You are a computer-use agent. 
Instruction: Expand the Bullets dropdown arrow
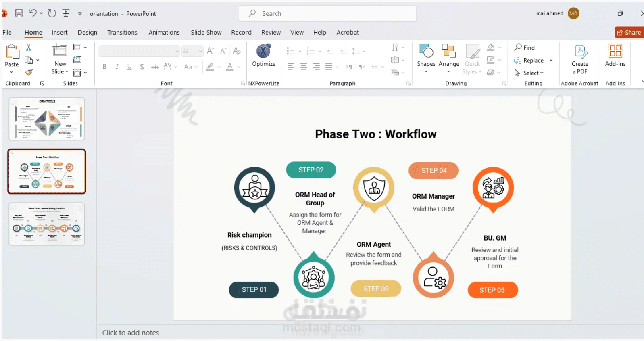click(300, 51)
